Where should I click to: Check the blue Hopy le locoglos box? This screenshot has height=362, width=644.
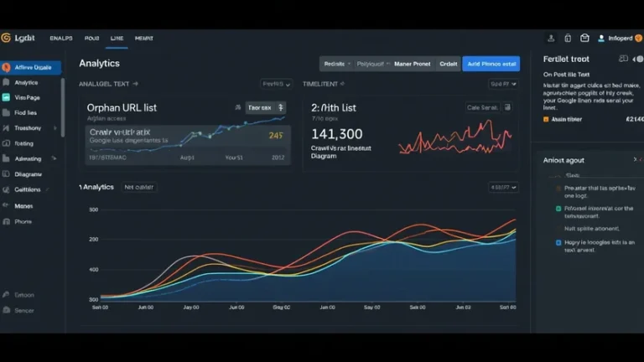pos(558,242)
